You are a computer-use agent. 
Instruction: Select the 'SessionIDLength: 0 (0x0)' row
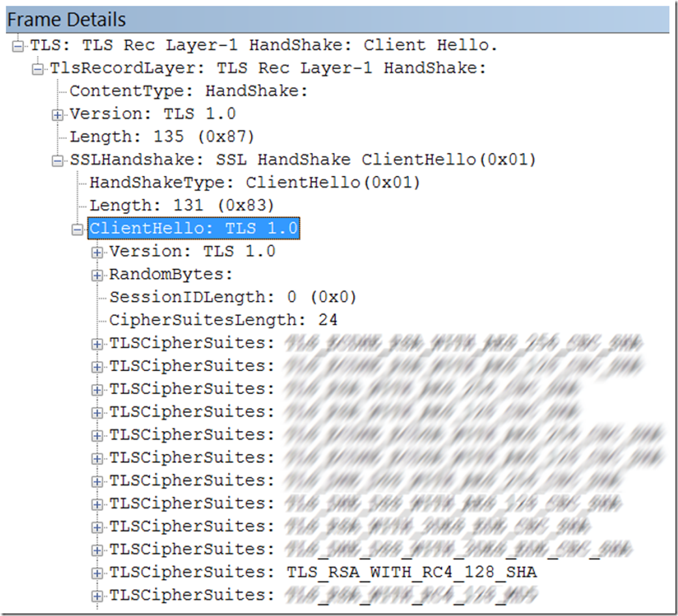point(233,297)
